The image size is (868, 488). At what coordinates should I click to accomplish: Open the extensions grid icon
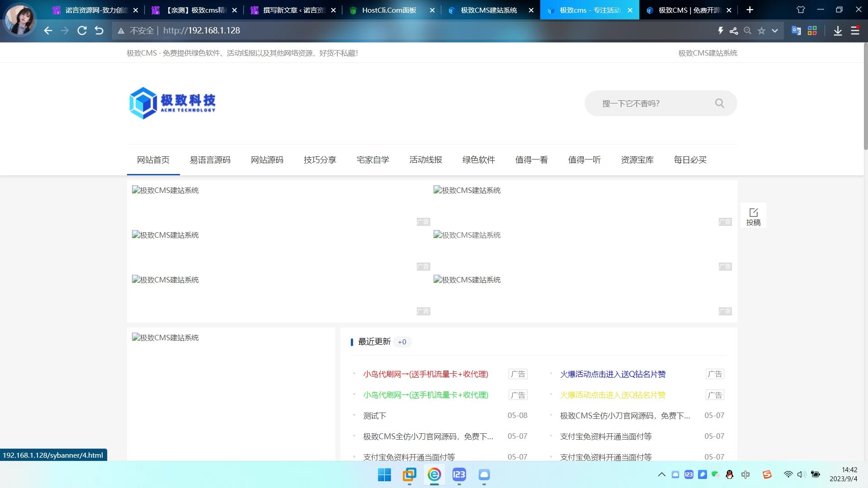812,30
